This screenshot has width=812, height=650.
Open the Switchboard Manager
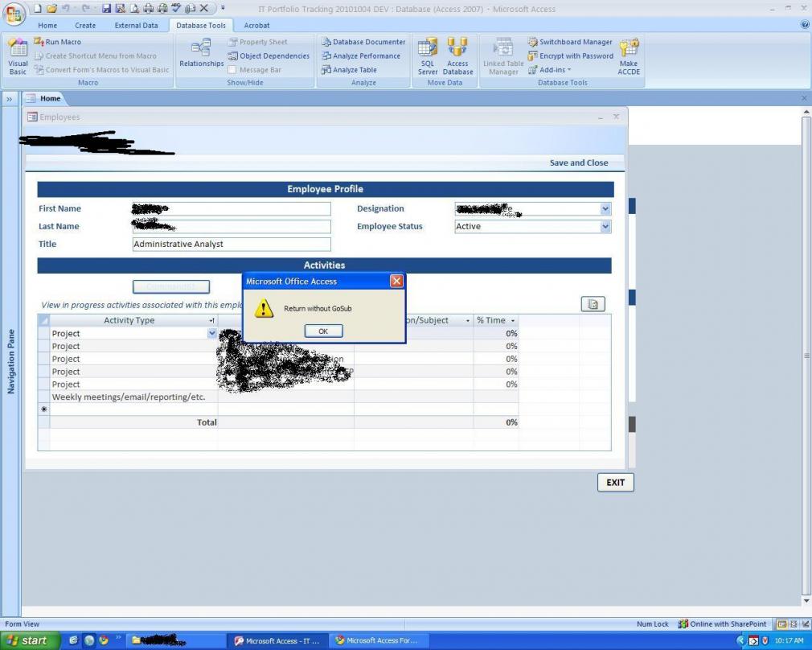570,42
